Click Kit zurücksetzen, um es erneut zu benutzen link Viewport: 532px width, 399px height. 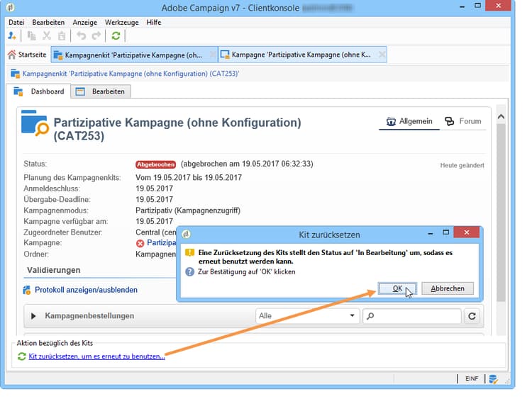pyautogui.click(x=96, y=356)
